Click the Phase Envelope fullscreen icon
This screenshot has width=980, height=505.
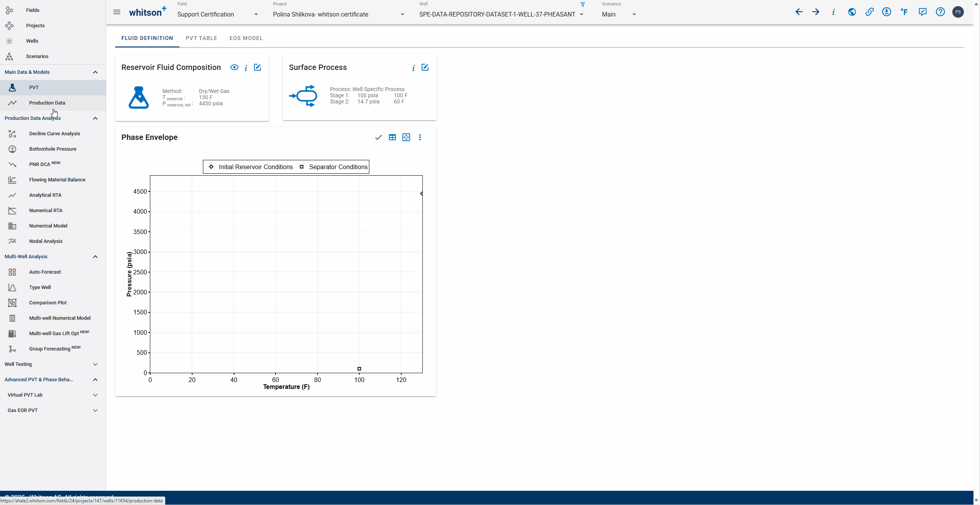click(x=406, y=137)
